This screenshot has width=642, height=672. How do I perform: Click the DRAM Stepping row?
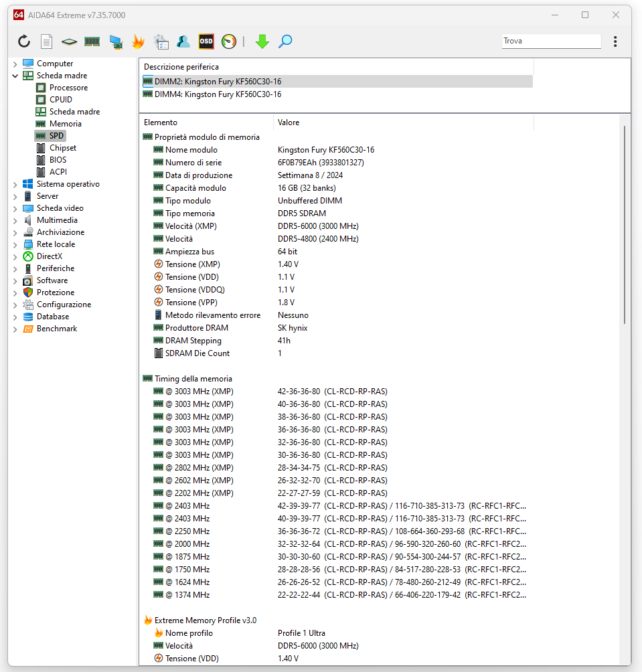(337, 340)
